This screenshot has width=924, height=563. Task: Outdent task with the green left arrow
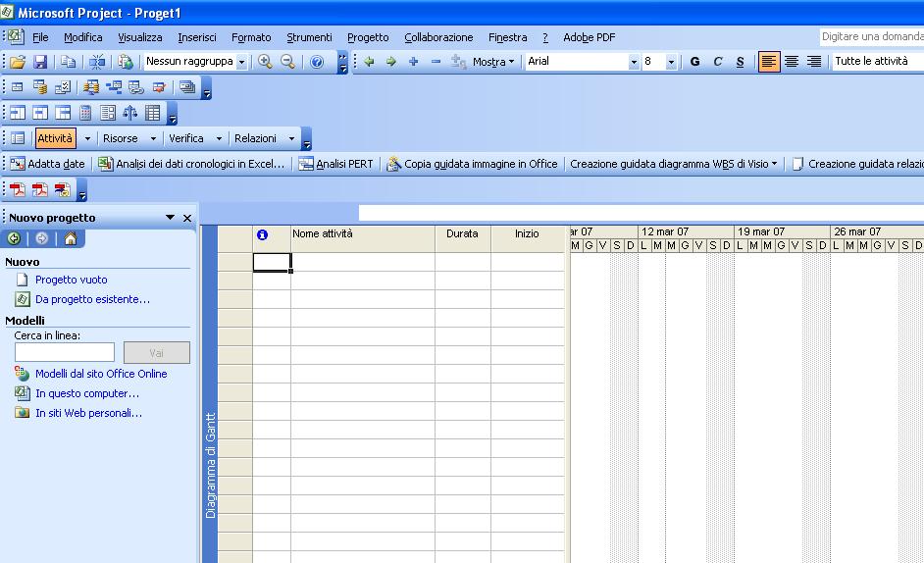pyautogui.click(x=369, y=62)
